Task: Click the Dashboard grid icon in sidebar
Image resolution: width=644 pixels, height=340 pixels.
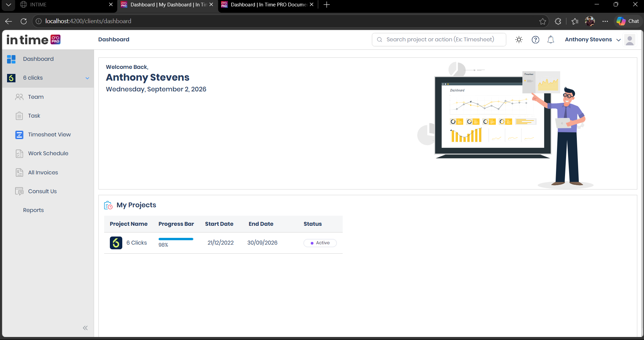Action: pos(11,59)
